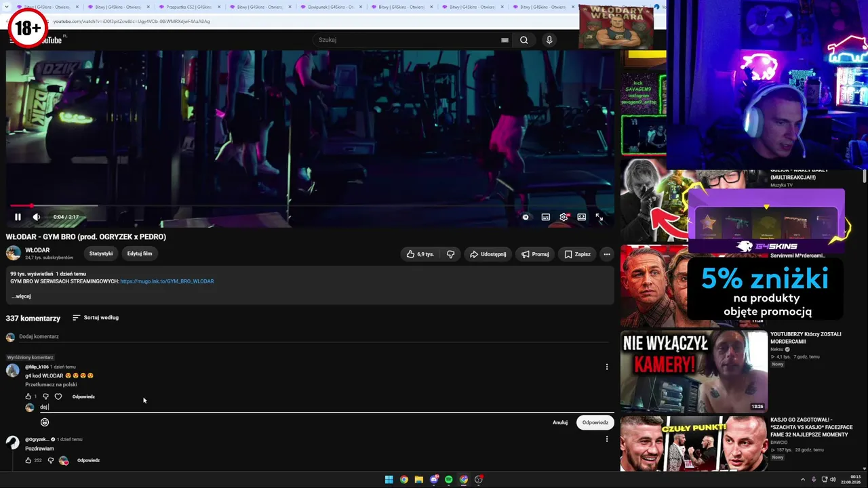This screenshot has height=488, width=868.
Task: Dislike the Pozdrawiam comment
Action: [50, 460]
